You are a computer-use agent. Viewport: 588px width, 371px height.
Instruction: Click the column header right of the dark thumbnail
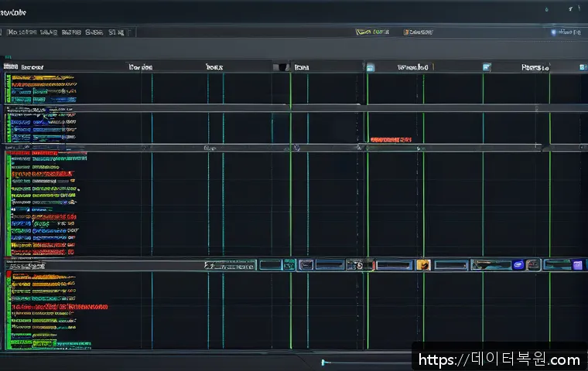[302, 67]
